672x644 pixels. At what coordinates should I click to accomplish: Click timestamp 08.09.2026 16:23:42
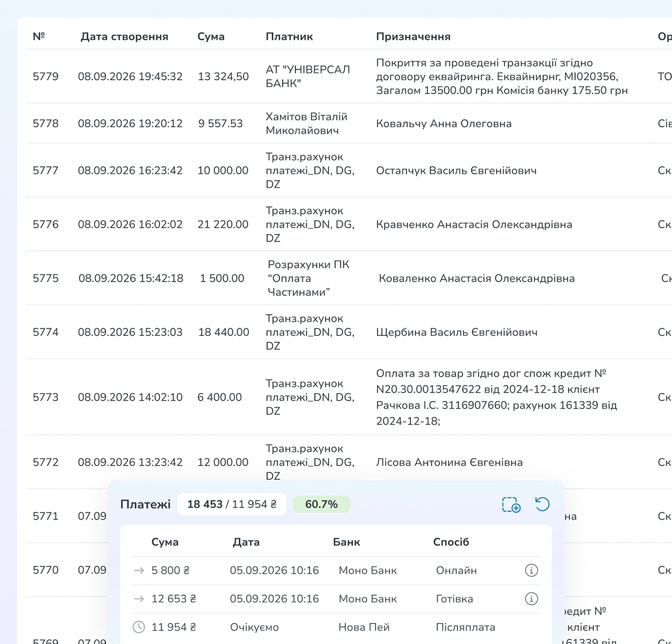[x=130, y=171]
